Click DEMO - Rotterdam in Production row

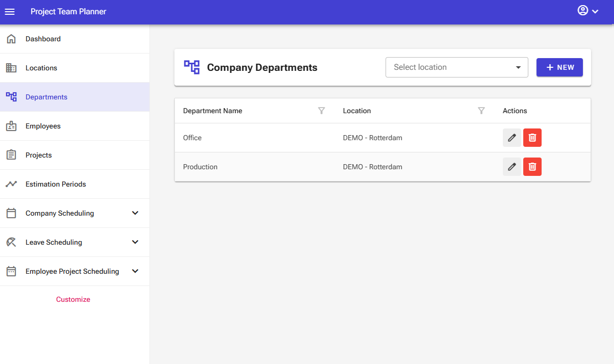(x=373, y=167)
